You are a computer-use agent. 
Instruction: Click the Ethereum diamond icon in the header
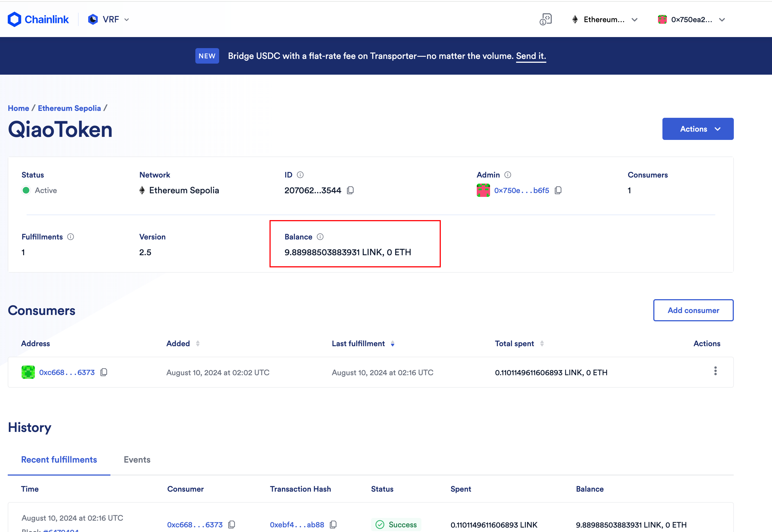tap(575, 20)
